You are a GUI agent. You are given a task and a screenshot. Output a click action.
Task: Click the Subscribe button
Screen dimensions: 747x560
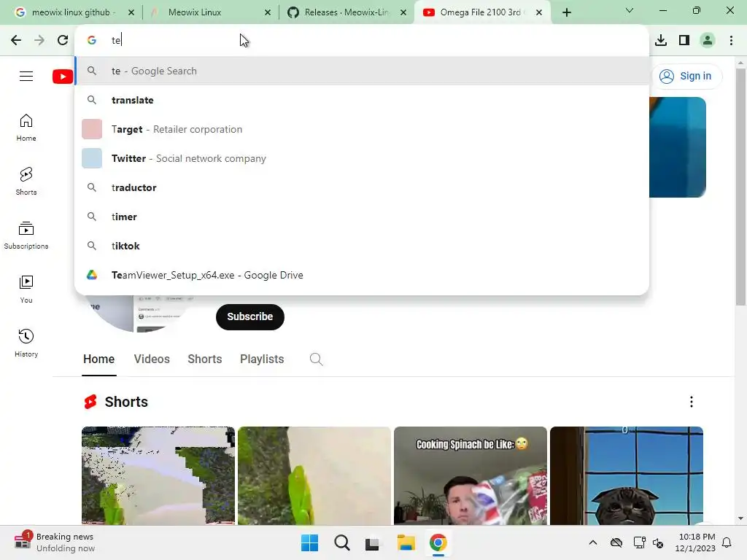(x=250, y=316)
